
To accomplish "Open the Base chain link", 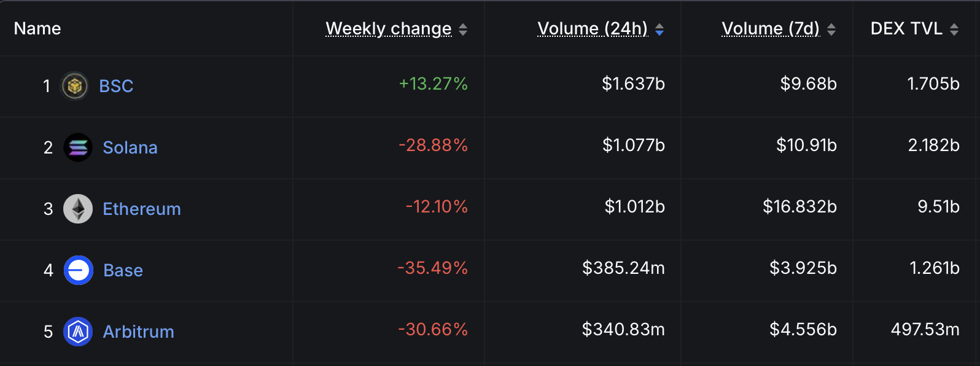I will (123, 270).
